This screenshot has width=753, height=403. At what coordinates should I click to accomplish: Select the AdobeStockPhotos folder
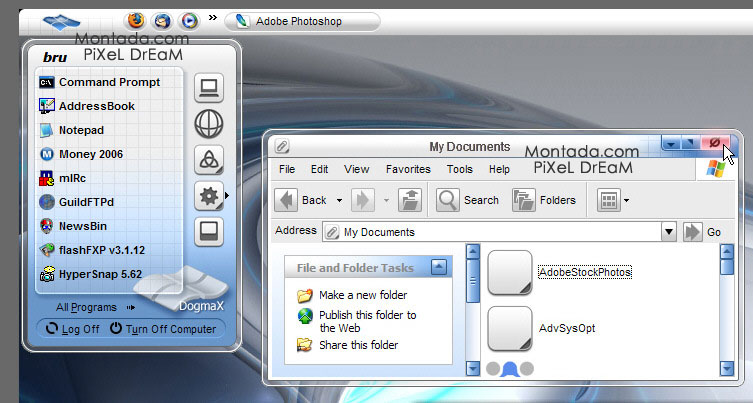pyautogui.click(x=585, y=272)
